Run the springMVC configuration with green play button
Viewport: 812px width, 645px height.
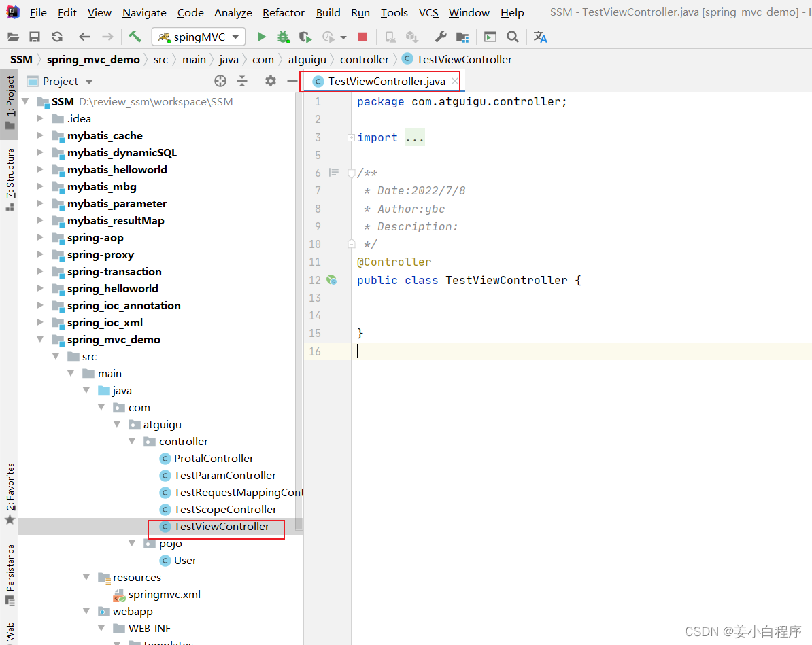coord(261,37)
